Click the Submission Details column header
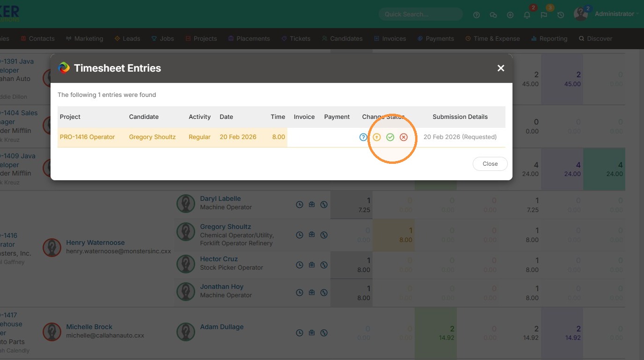644x360 pixels. tap(460, 117)
